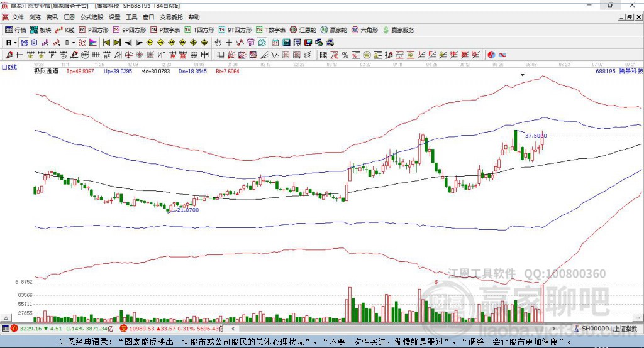This screenshot has height=348, width=644.
Task: Select the hand pan tool
Action: point(218,43)
